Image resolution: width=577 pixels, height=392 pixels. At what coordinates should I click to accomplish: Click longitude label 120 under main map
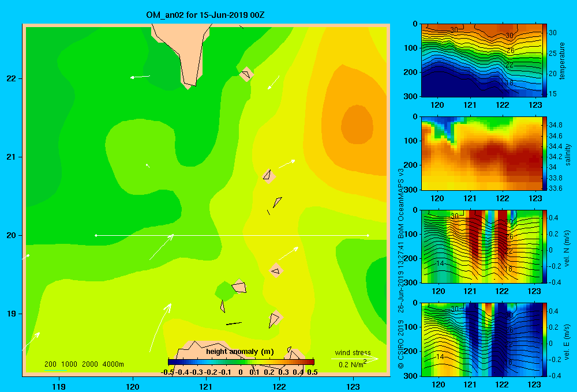(133, 386)
